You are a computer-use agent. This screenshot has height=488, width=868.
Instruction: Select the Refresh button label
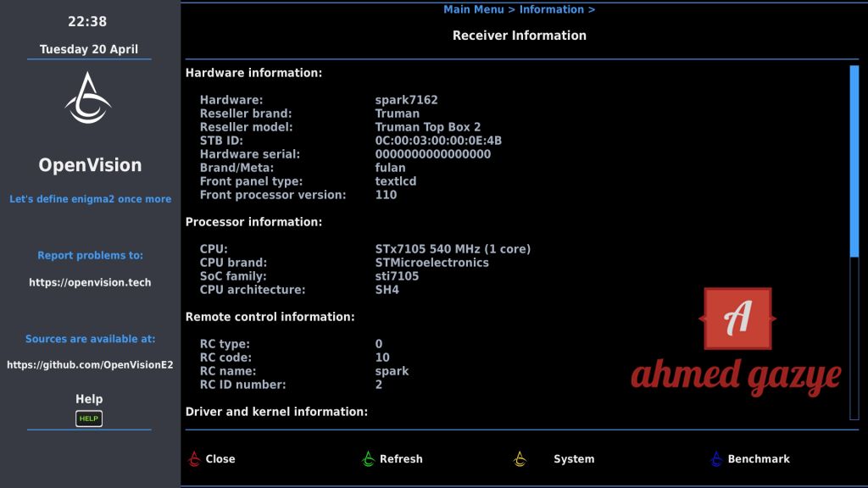pos(401,458)
